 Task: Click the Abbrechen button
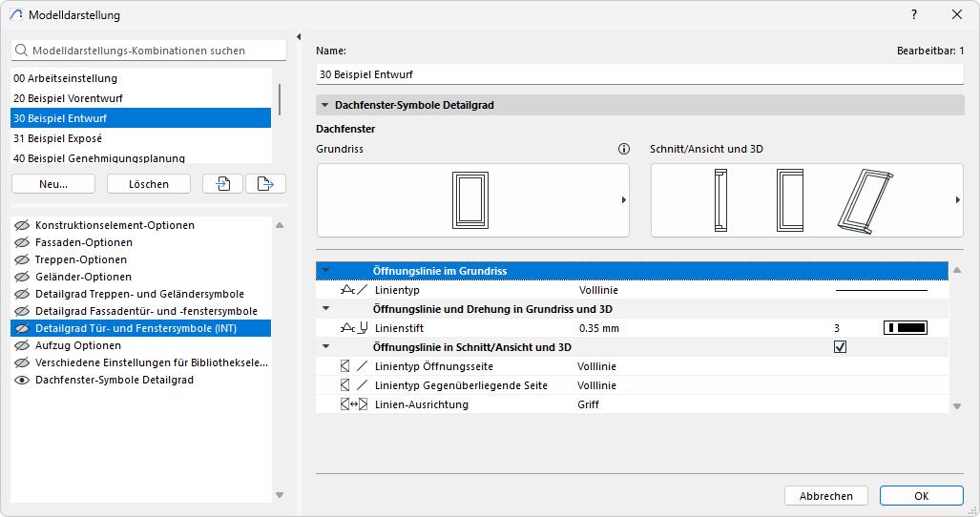coord(825,496)
